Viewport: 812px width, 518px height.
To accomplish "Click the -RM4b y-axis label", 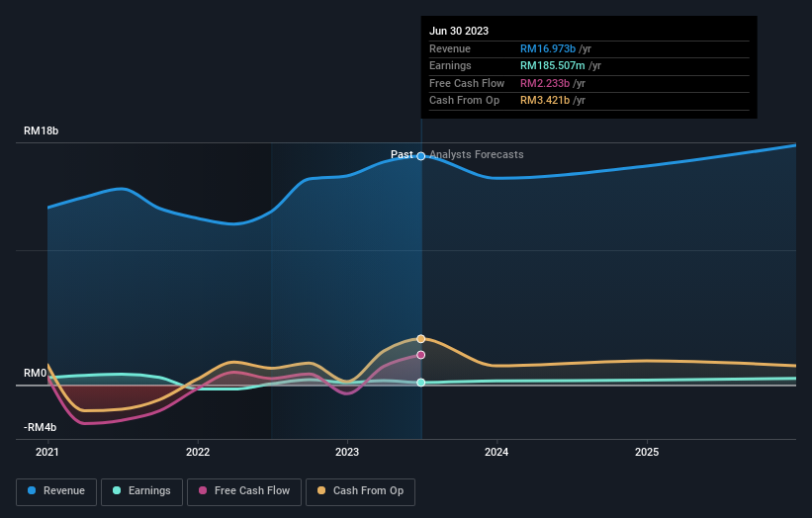I will pyautogui.click(x=40, y=427).
